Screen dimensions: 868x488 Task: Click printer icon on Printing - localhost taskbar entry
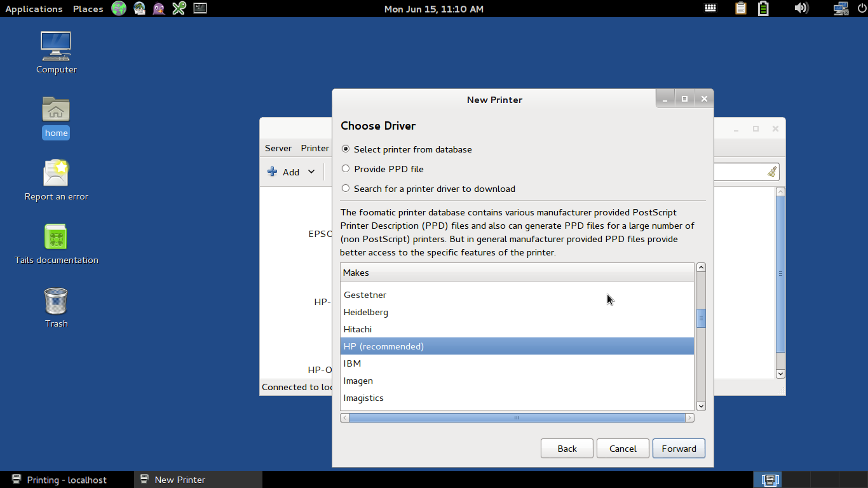[16, 480]
